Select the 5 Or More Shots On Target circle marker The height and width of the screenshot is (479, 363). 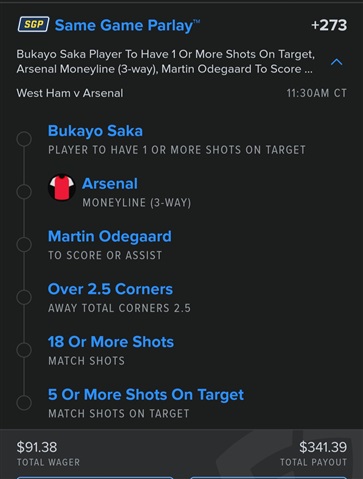coord(24,403)
